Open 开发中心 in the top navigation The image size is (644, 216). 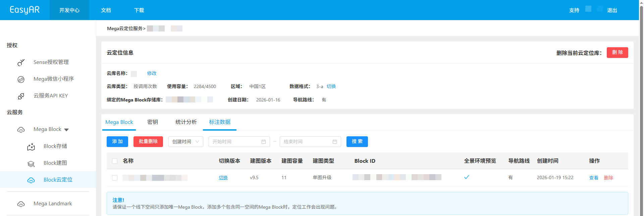(x=69, y=10)
